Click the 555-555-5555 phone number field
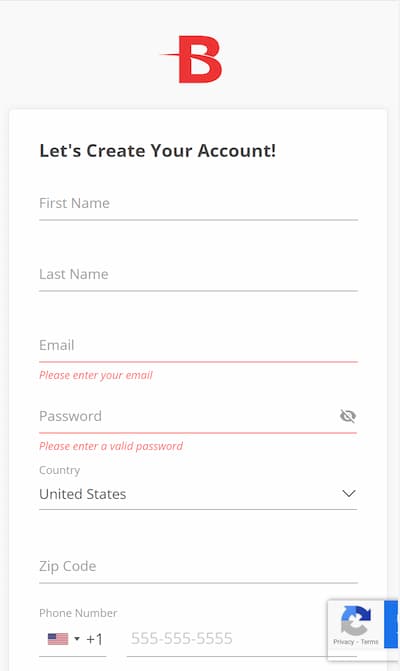Image resolution: width=400 pixels, height=671 pixels. click(x=242, y=639)
